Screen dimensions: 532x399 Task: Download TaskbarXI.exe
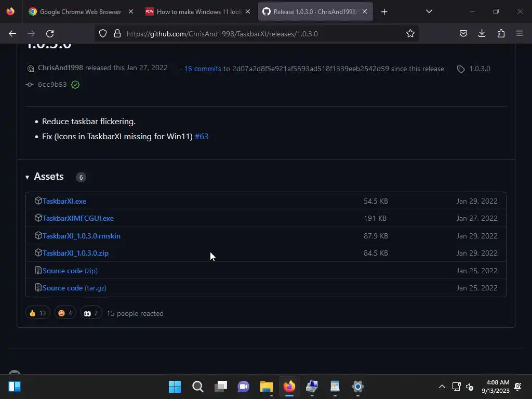64,201
